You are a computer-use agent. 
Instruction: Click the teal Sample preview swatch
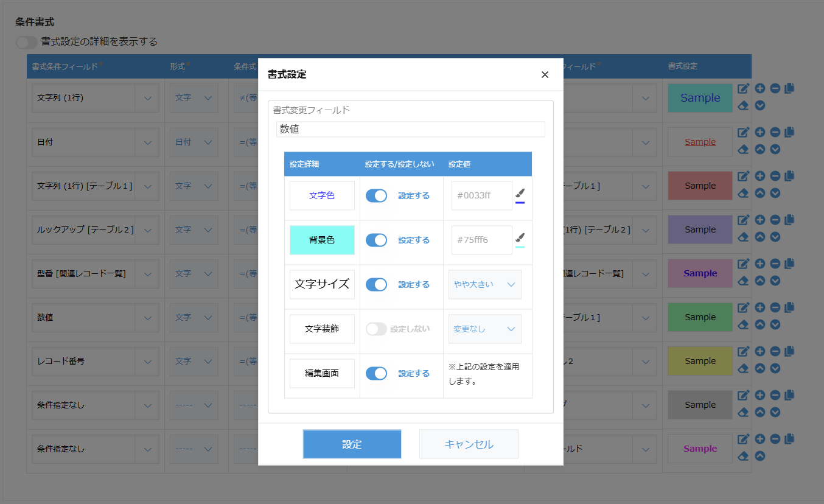[700, 98]
